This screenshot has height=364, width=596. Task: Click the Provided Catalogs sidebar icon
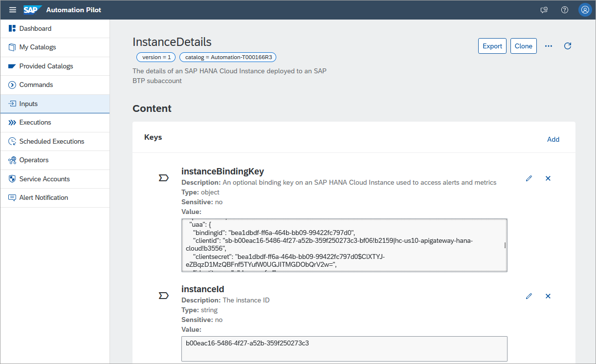[12, 66]
